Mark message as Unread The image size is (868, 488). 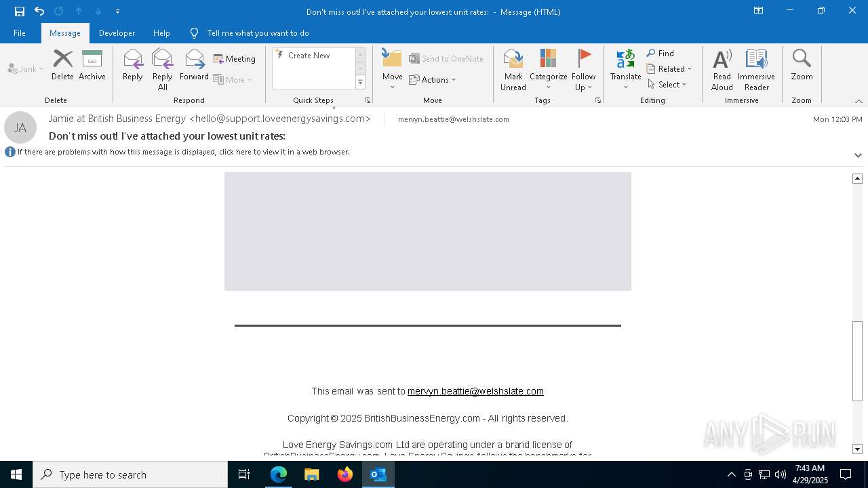pos(513,70)
